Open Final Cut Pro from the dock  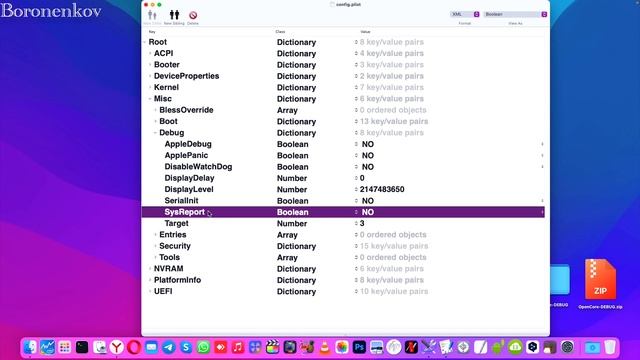click(x=272, y=347)
